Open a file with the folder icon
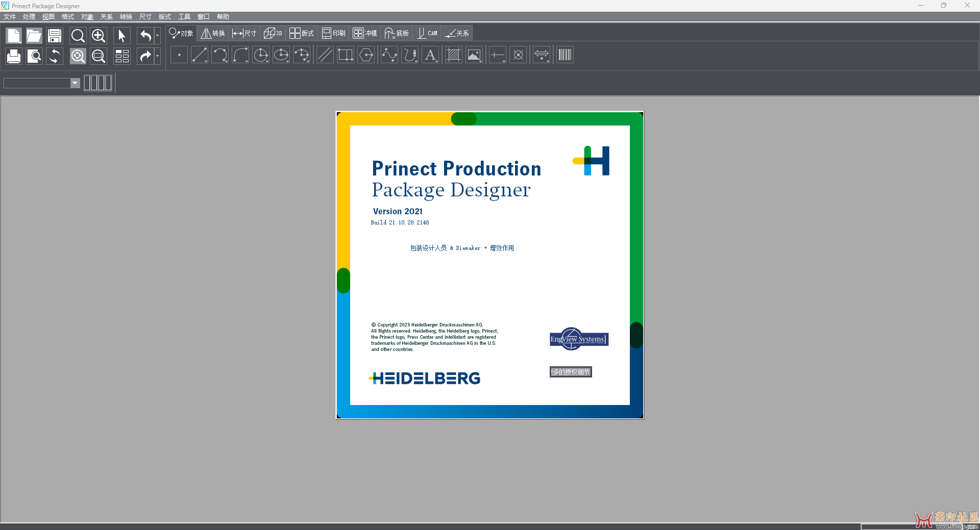 [x=34, y=36]
